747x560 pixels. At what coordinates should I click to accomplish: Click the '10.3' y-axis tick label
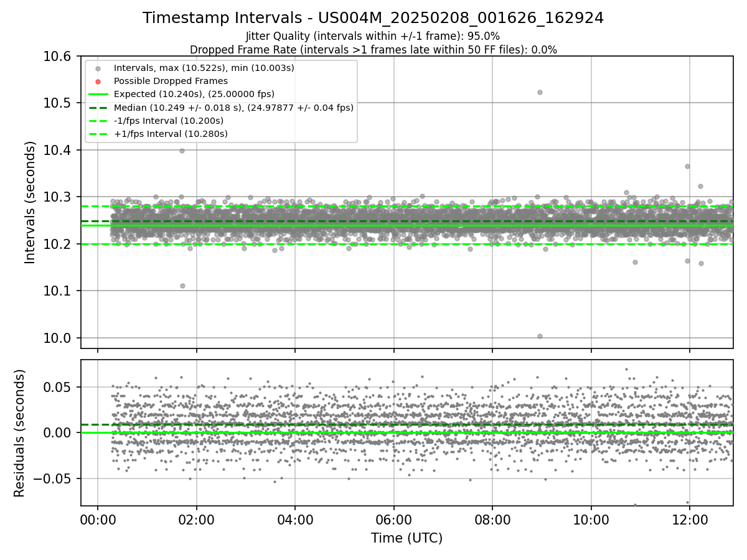click(x=57, y=197)
